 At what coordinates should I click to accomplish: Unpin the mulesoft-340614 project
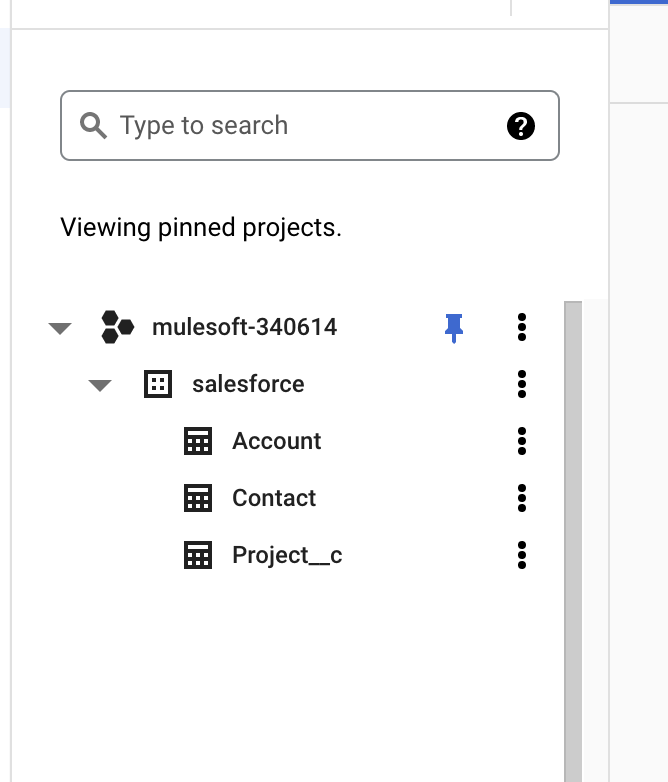point(454,327)
